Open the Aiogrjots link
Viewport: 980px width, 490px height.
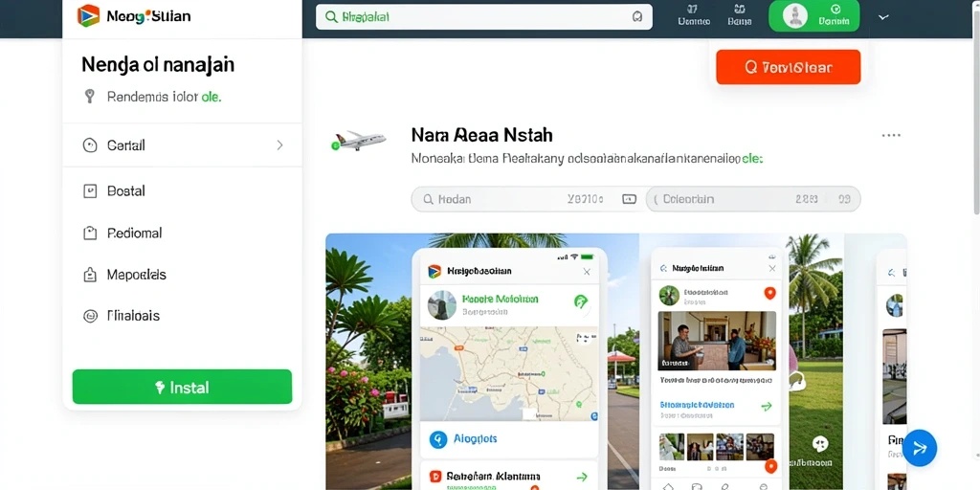tap(475, 438)
